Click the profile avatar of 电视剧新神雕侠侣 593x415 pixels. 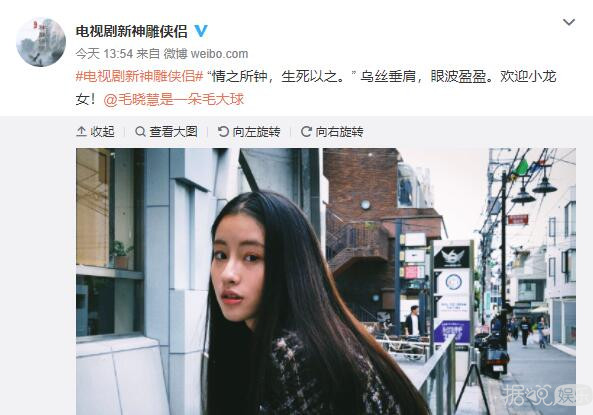[41, 42]
